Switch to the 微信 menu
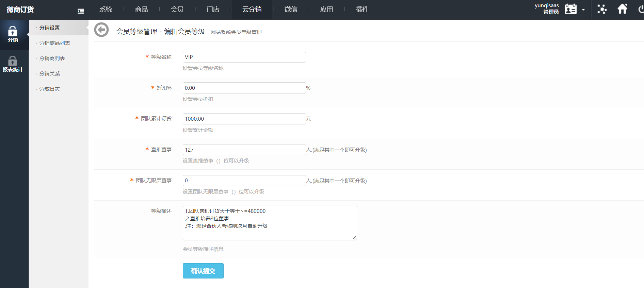Image resolution: width=644 pixels, height=288 pixels. 291,10
